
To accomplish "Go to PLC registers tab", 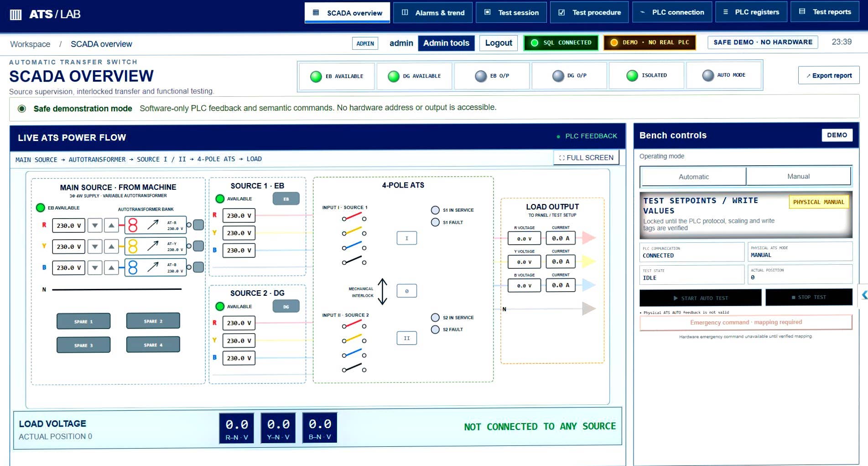I will [751, 12].
